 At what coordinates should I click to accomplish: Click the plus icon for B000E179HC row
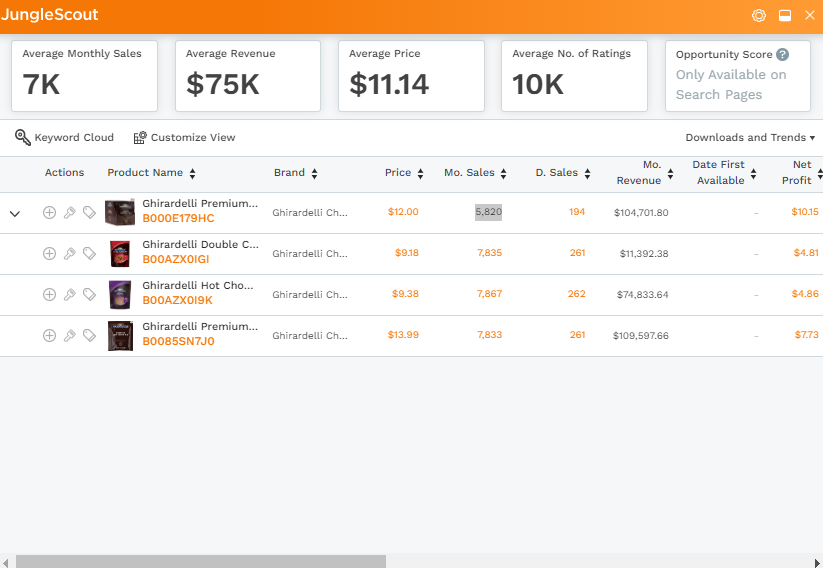(49, 212)
